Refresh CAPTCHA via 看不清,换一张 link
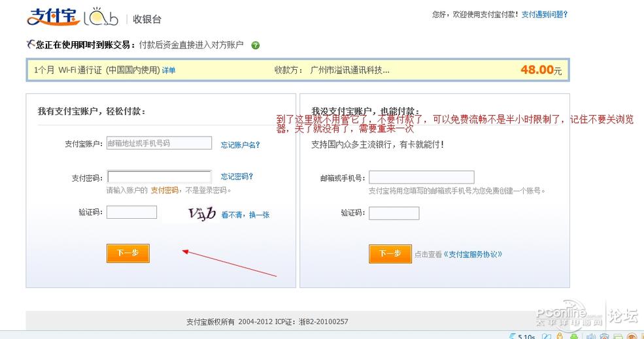This screenshot has width=644, height=339. tap(245, 214)
